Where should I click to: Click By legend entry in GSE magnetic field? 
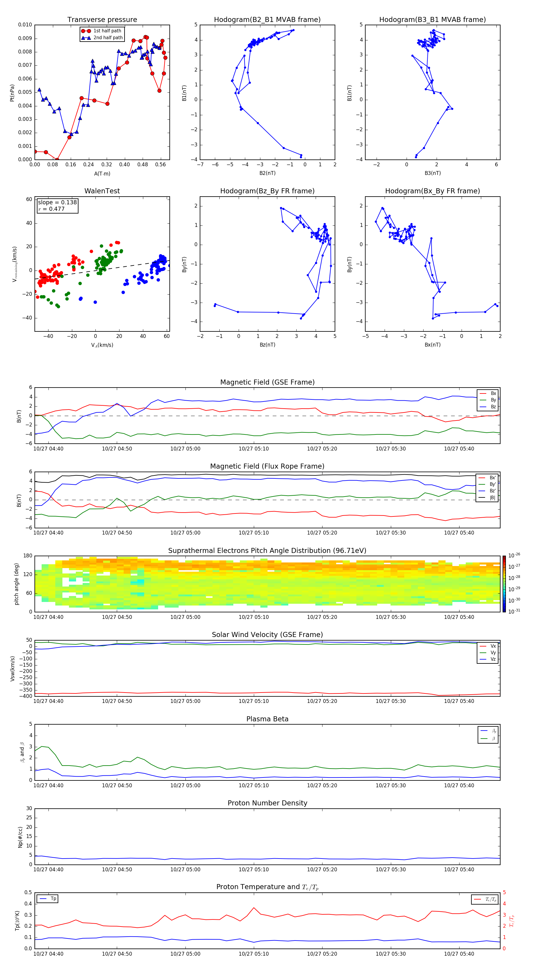[x=488, y=400]
